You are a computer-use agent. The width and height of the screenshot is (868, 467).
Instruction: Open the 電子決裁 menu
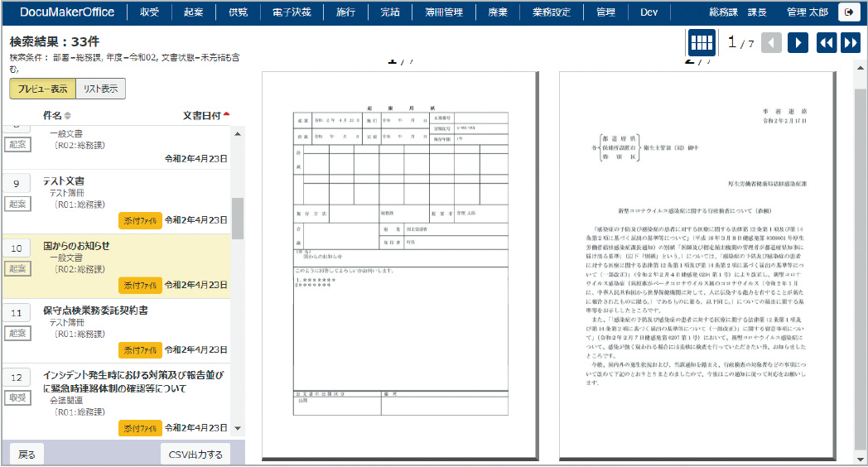tap(292, 12)
